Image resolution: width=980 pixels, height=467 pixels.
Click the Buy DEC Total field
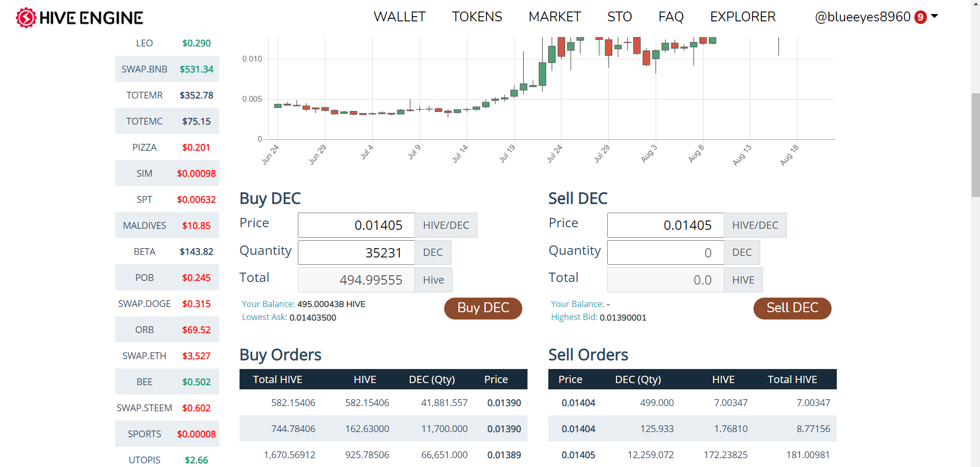pyautogui.click(x=356, y=280)
